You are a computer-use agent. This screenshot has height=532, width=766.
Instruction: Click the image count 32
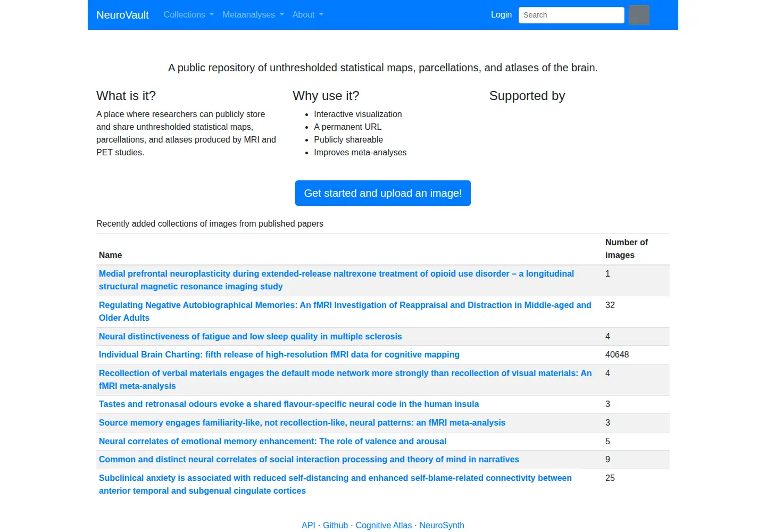coord(610,305)
